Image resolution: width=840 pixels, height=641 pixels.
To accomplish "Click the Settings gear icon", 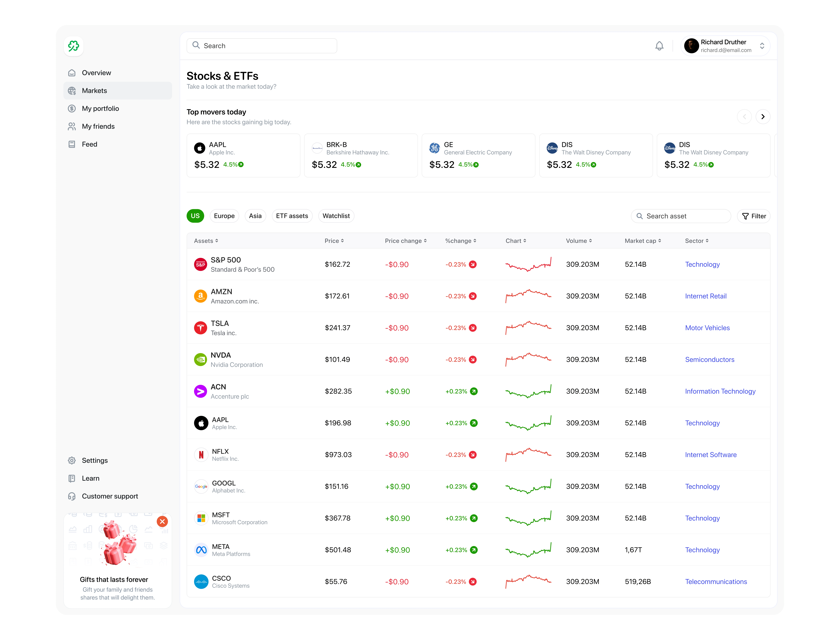I will tap(72, 461).
